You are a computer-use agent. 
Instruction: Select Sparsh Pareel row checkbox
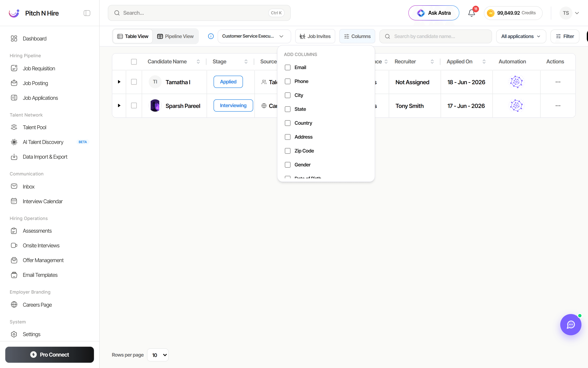tap(134, 105)
